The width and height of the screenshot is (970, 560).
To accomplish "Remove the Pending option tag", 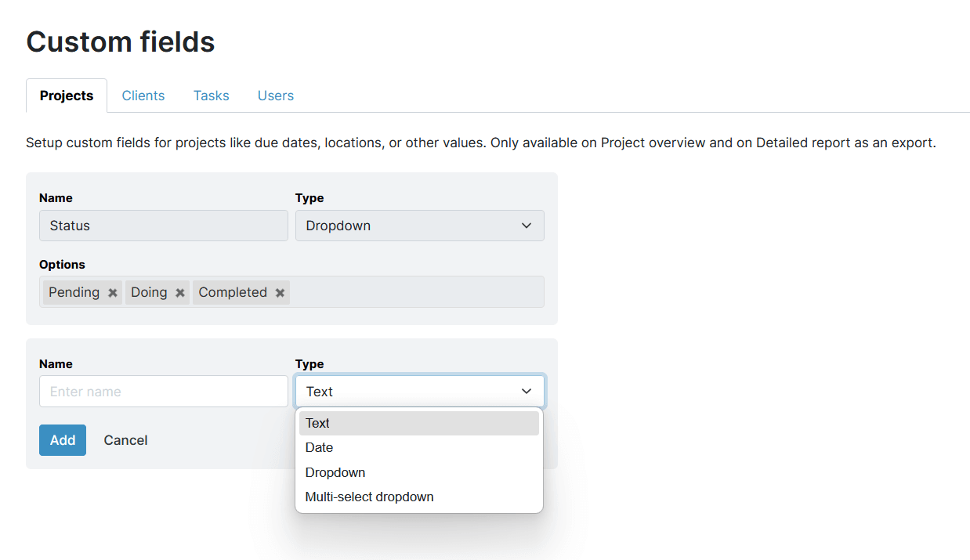I will pyautogui.click(x=112, y=292).
